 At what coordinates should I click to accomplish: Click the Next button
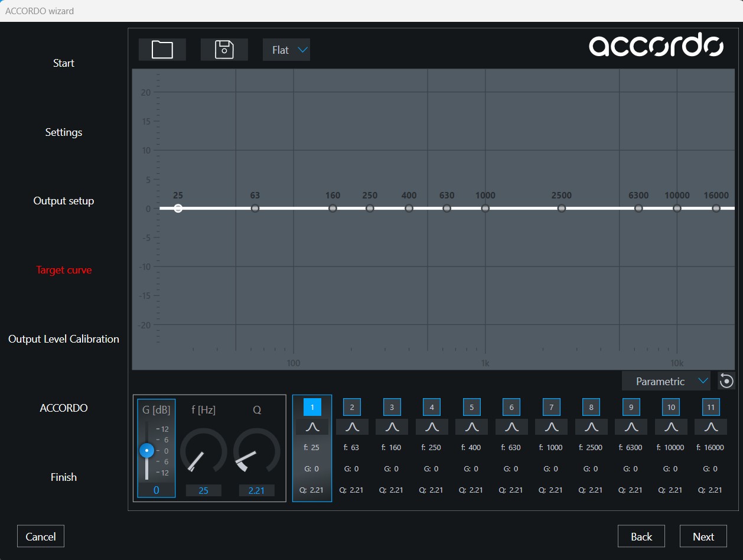(703, 536)
